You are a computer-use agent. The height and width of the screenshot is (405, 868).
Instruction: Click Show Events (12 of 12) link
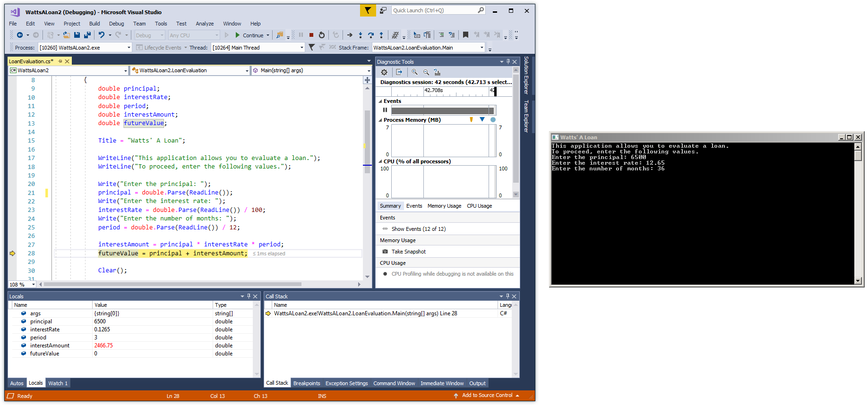pyautogui.click(x=419, y=229)
